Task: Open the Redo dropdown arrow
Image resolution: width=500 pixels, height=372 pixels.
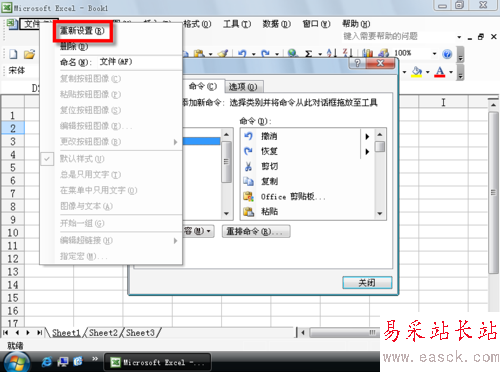Action: (x=277, y=54)
